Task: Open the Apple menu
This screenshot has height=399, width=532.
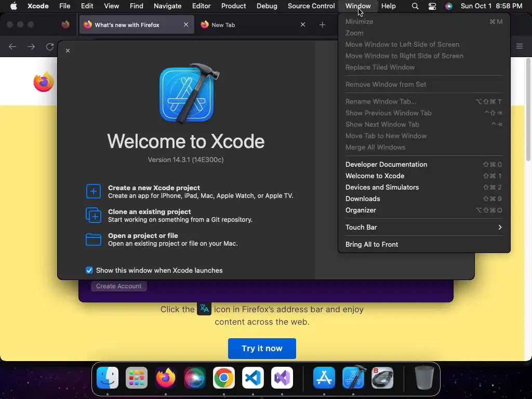Action: [x=14, y=6]
